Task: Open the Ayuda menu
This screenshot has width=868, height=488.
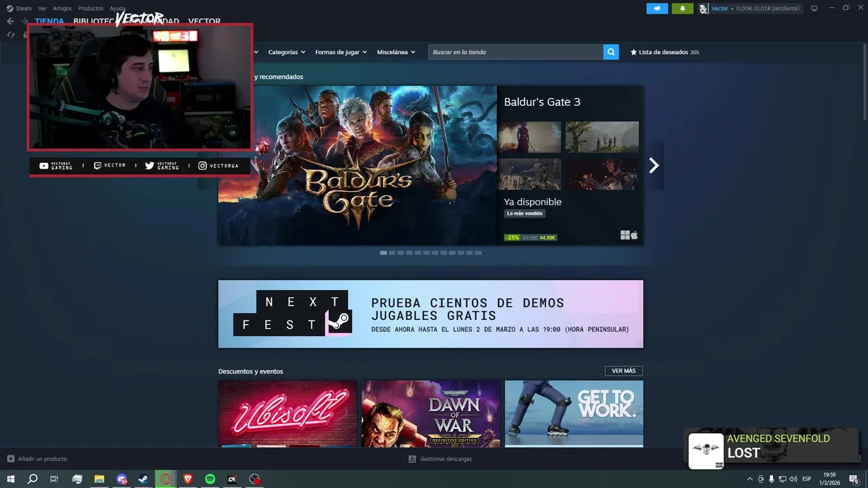Action: point(117,8)
